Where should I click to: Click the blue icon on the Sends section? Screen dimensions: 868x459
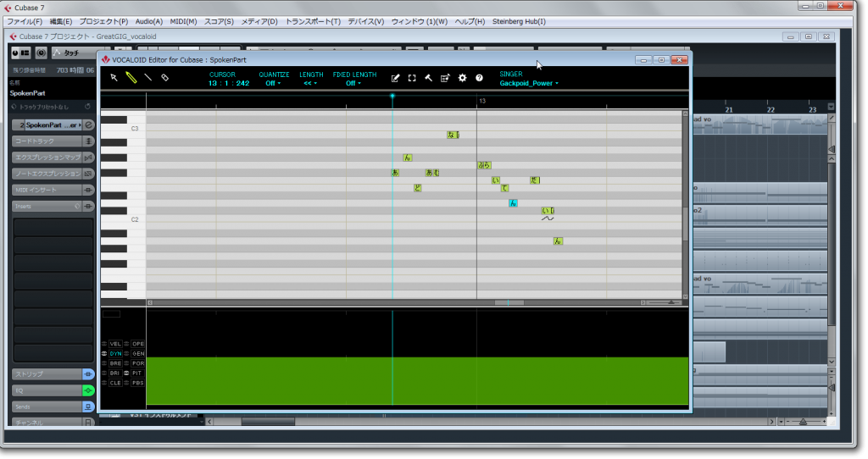point(88,407)
